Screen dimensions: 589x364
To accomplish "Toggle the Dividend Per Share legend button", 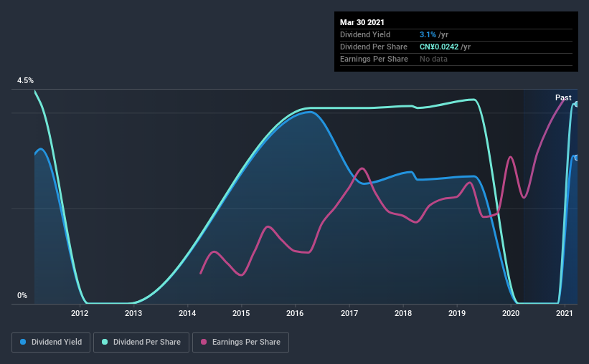I will 141,343.
